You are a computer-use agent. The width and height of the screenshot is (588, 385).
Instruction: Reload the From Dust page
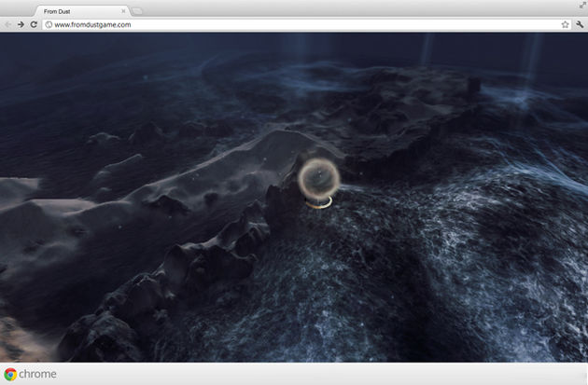coord(34,24)
